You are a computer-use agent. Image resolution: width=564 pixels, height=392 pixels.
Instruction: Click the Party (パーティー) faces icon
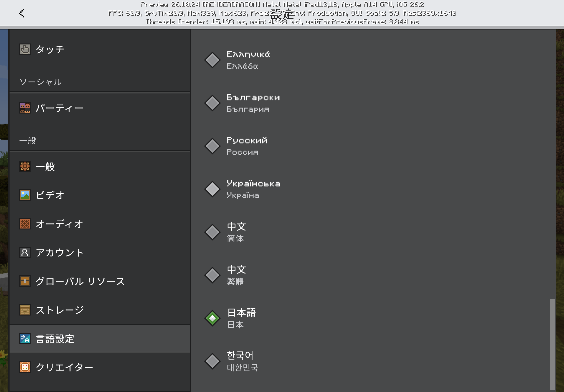[25, 108]
